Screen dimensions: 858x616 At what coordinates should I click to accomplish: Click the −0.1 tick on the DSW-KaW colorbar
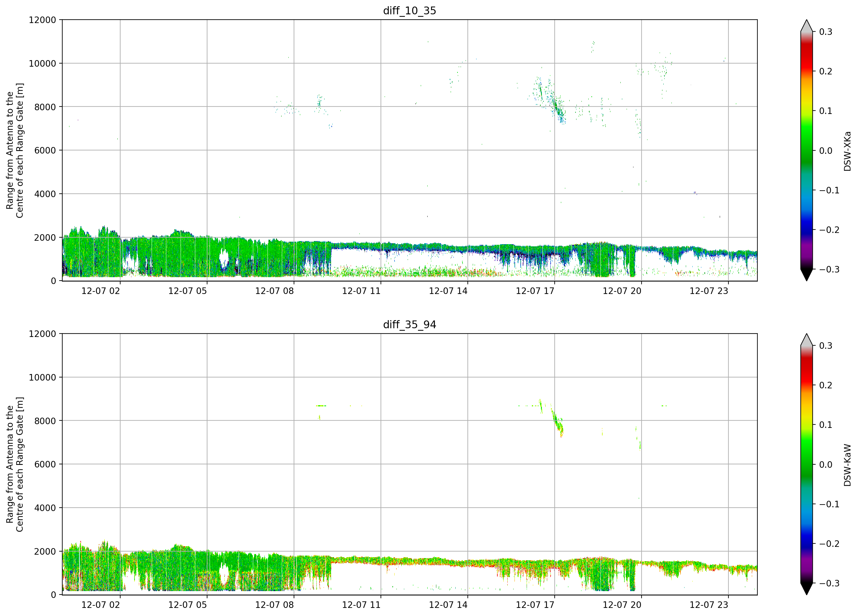point(829,505)
